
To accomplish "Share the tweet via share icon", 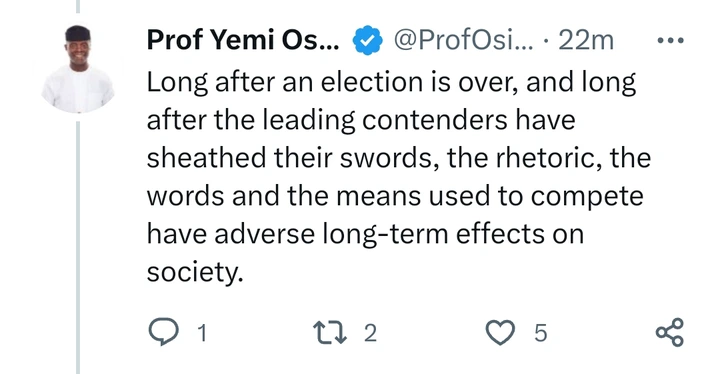I will tap(670, 332).
